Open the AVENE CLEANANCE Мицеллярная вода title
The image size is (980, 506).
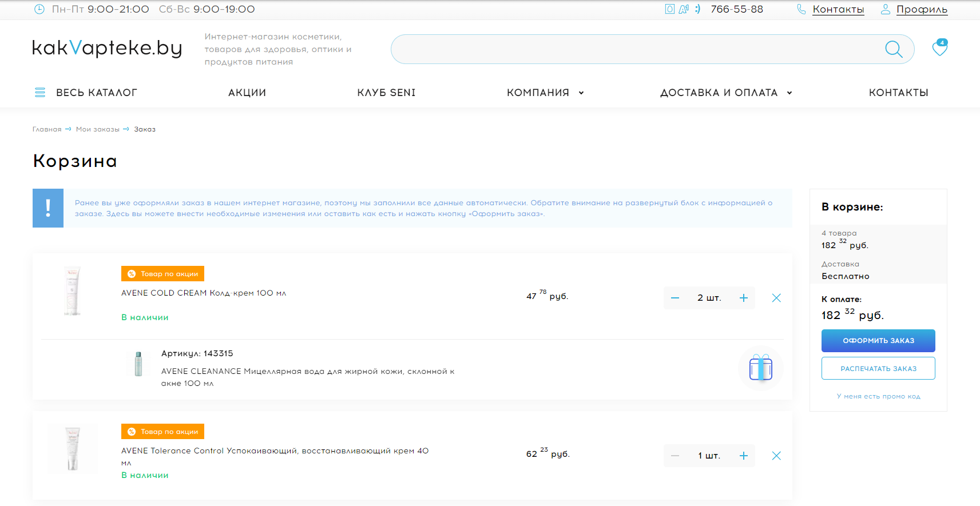(x=308, y=377)
